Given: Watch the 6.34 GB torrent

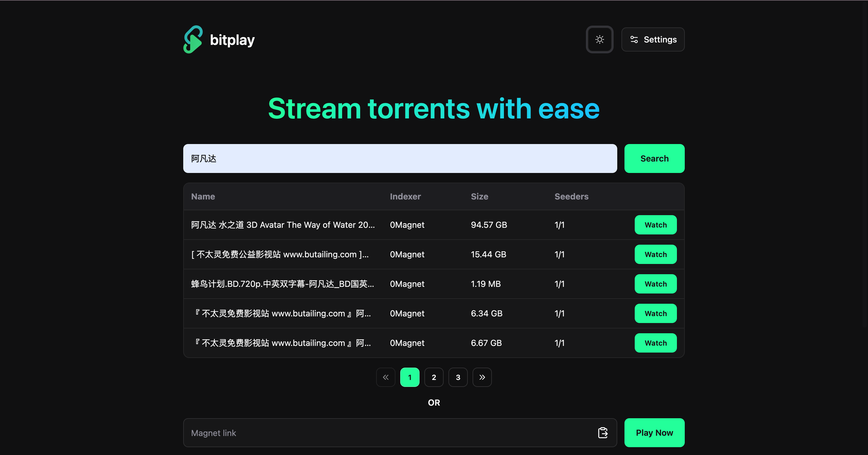Looking at the screenshot, I should click(656, 314).
